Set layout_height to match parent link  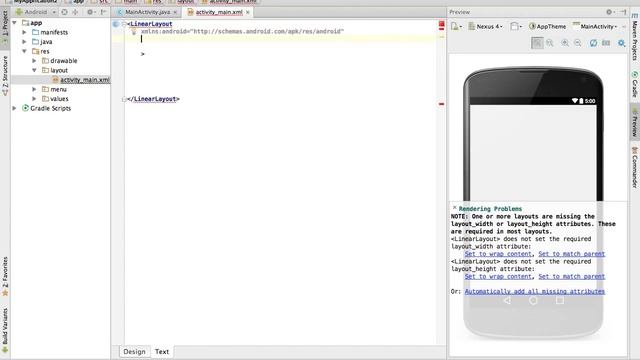[571, 276]
